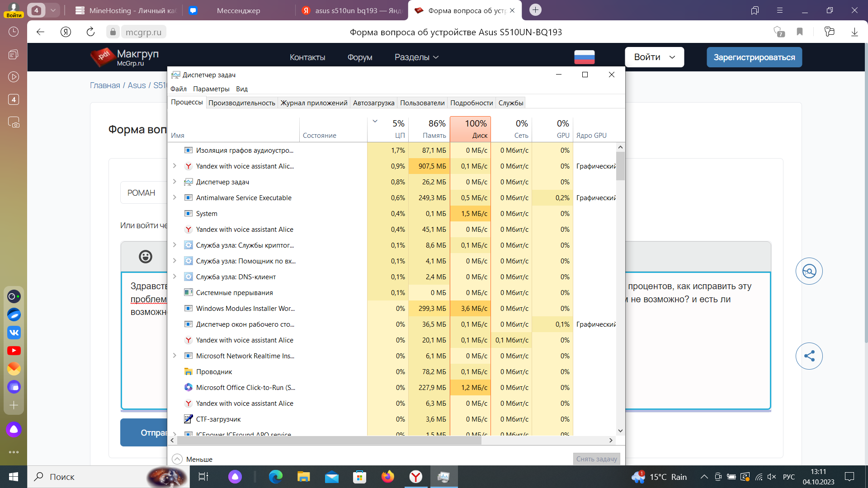
Task: Open the Разделы dropdown in site header
Action: 416,57
